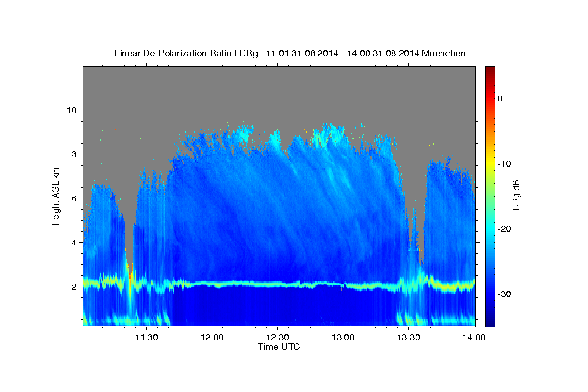Click the '11:30' time tick label
This screenshot has height=392, width=588.
point(147,337)
